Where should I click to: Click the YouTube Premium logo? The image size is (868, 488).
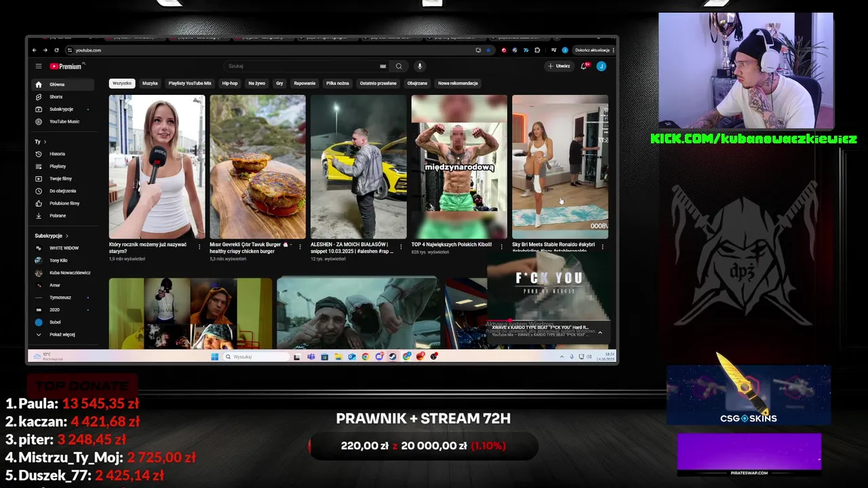coord(66,66)
